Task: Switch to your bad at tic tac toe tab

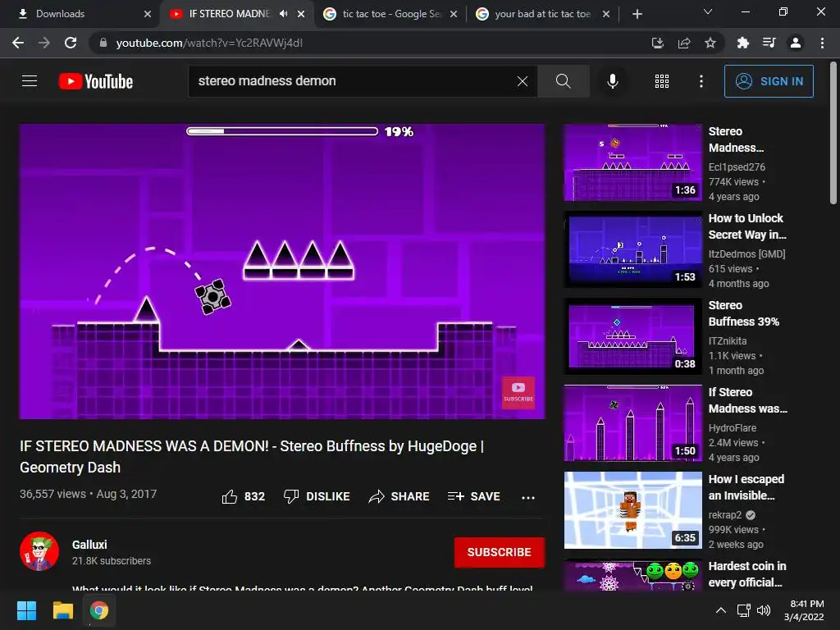Action: pyautogui.click(x=543, y=14)
